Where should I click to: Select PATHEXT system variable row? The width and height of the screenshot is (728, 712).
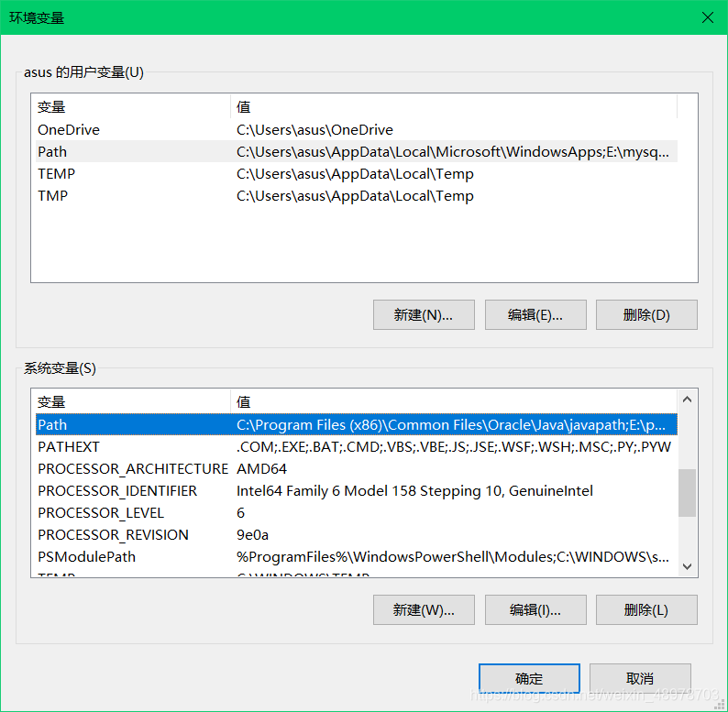click(357, 446)
